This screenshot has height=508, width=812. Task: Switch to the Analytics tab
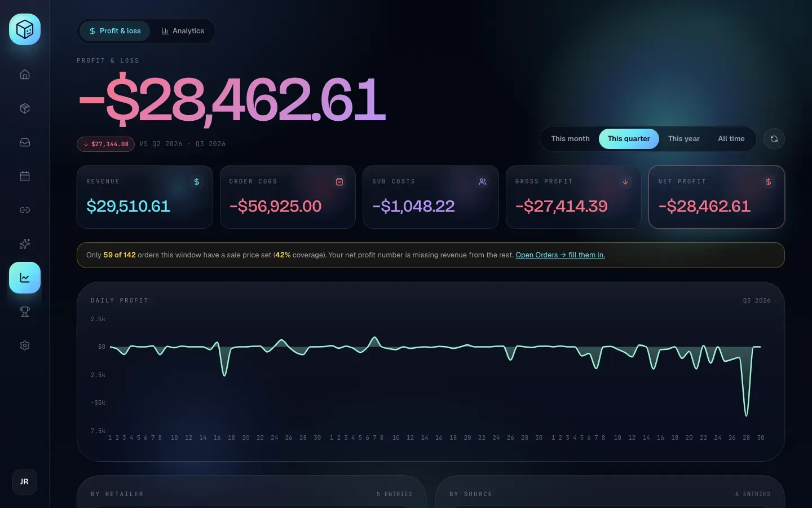click(183, 31)
